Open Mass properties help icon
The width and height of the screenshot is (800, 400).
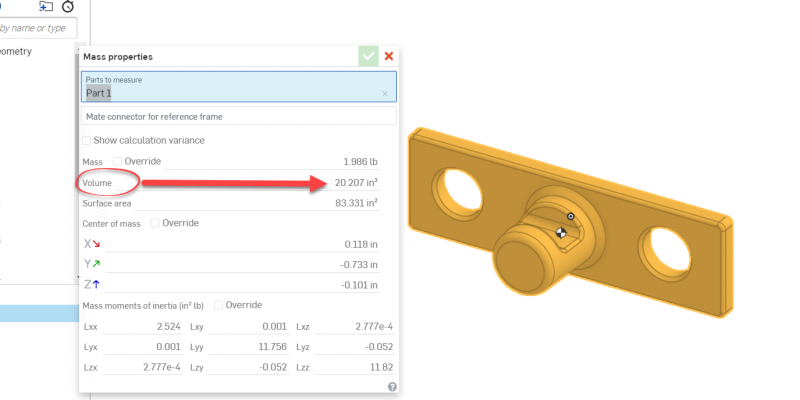click(x=392, y=386)
